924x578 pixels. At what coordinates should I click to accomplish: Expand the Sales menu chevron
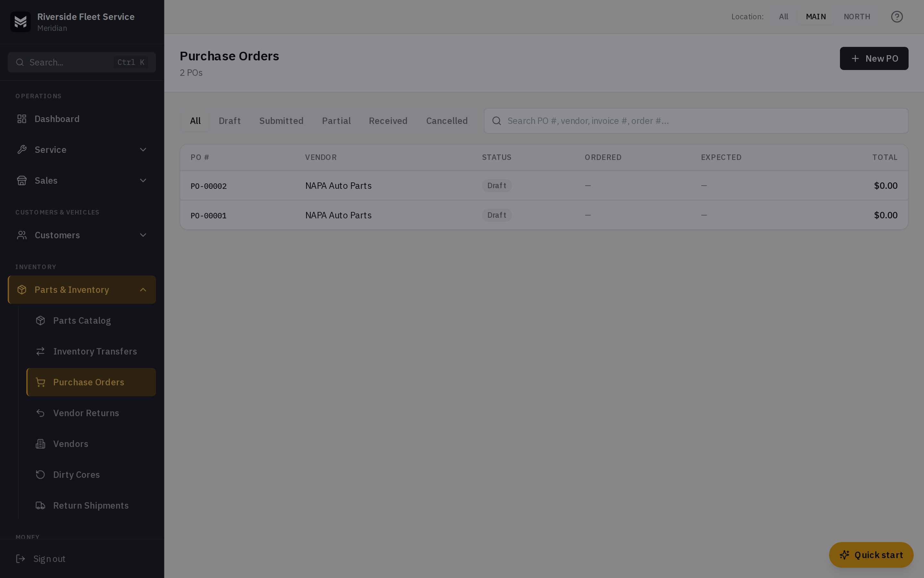pos(143,180)
